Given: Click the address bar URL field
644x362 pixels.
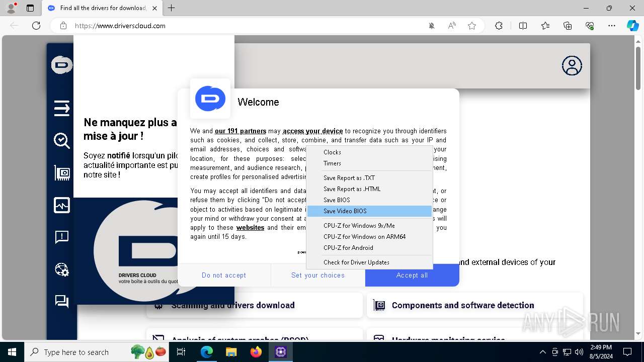Looking at the screenshot, I should [247, 26].
